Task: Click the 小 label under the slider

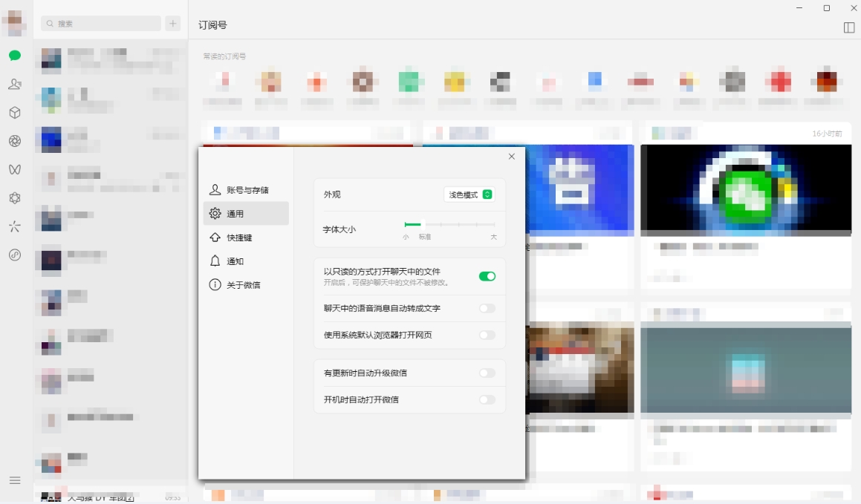Action: point(406,237)
